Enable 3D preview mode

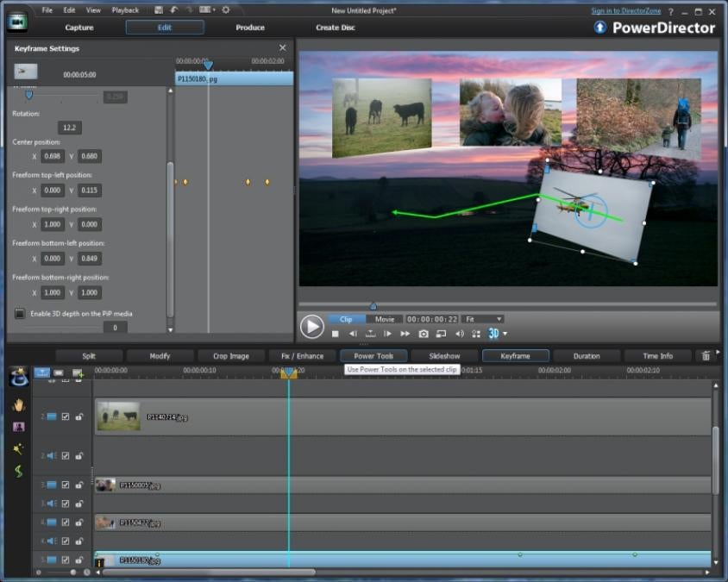(493, 334)
